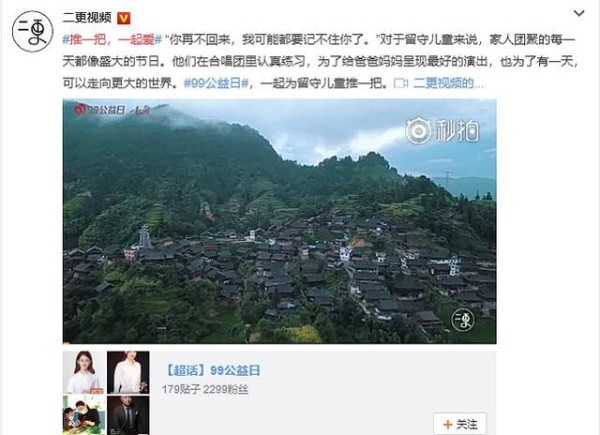
Task: Open hashtag #99公益日# in post text
Action: [x=216, y=83]
